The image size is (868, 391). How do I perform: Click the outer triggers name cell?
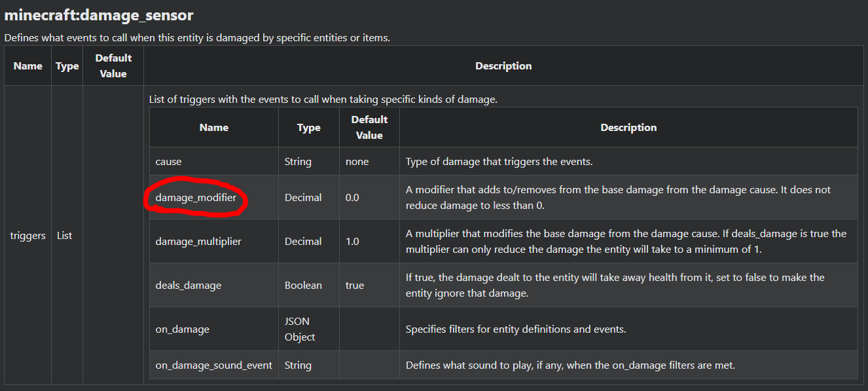click(x=28, y=235)
